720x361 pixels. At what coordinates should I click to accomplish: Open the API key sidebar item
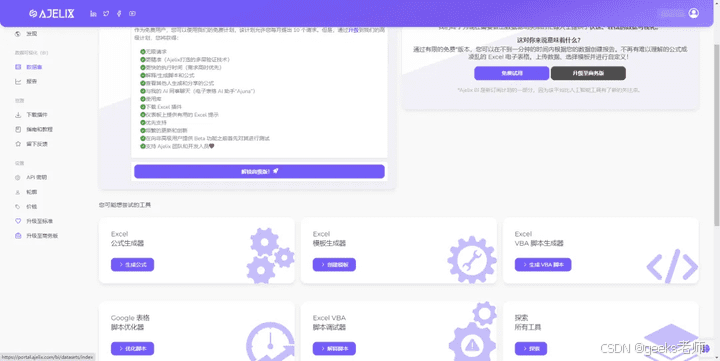[31, 177]
